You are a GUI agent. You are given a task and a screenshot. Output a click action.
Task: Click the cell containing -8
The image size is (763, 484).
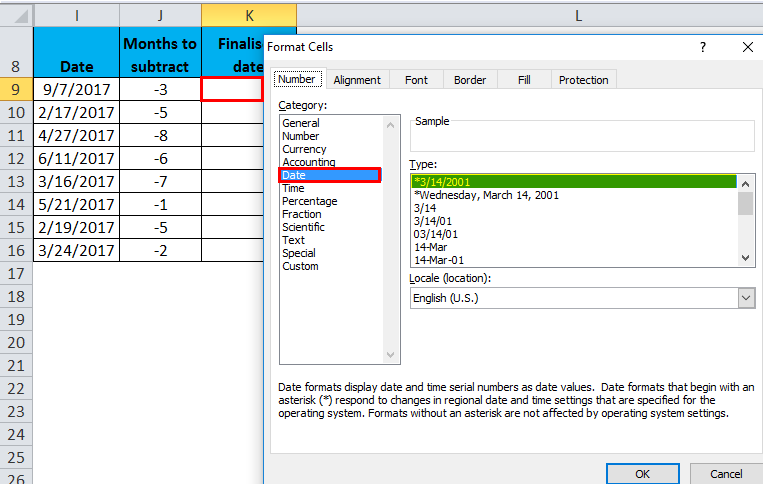click(160, 135)
